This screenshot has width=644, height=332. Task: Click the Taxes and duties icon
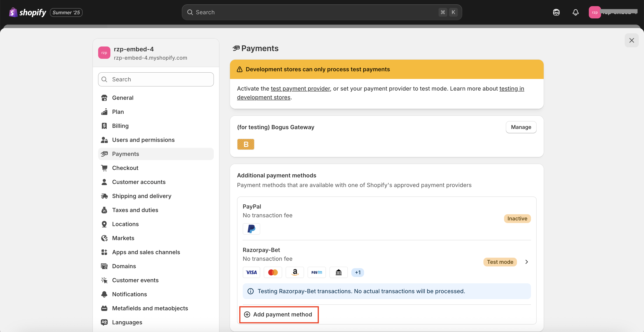[x=104, y=210]
